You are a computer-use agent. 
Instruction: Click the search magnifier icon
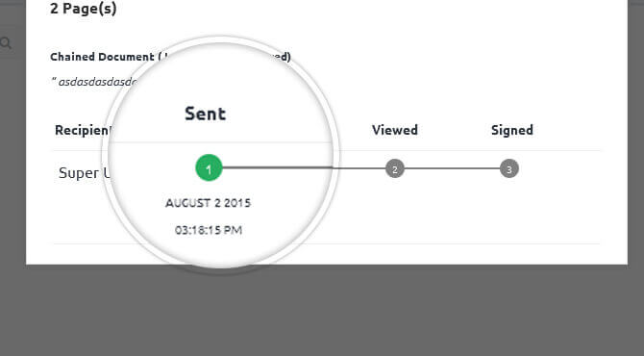pyautogui.click(x=6, y=42)
